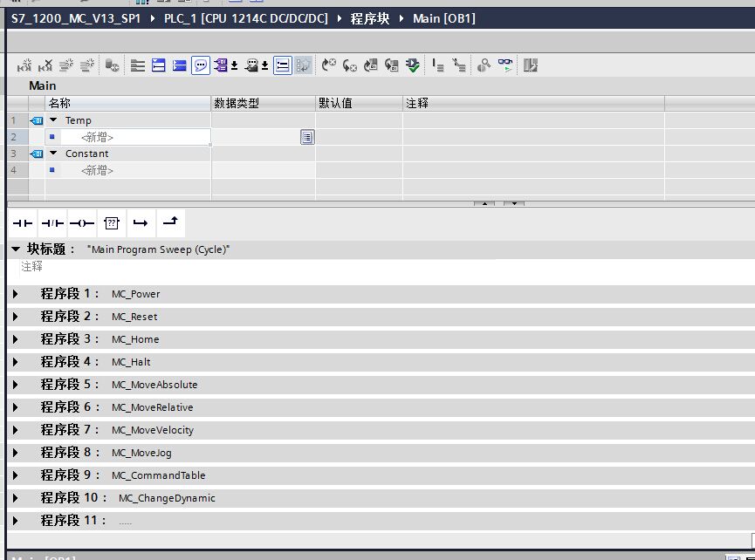Screen dimensions: 755x560
Task: Insert an empty box instruction
Action: [x=112, y=223]
